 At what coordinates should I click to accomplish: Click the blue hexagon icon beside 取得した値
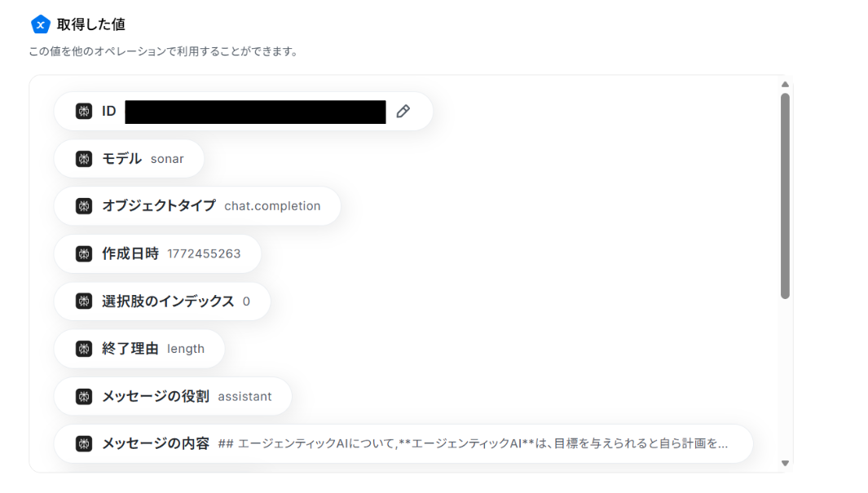coord(41,25)
